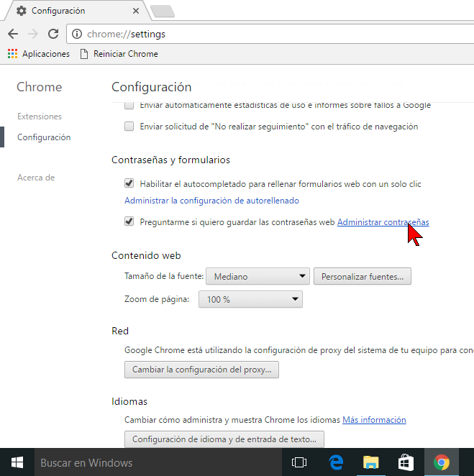Open a new tab
This screenshot has height=476, width=474.
[x=163, y=11]
